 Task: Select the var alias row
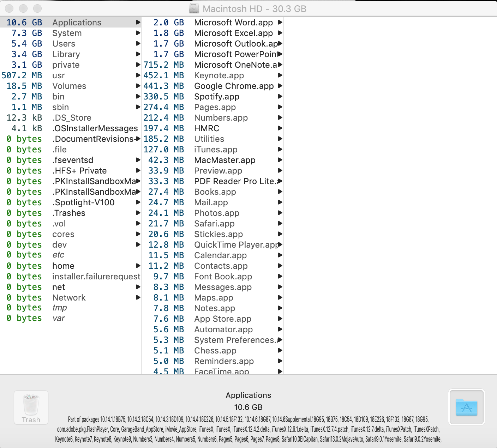tap(71, 319)
